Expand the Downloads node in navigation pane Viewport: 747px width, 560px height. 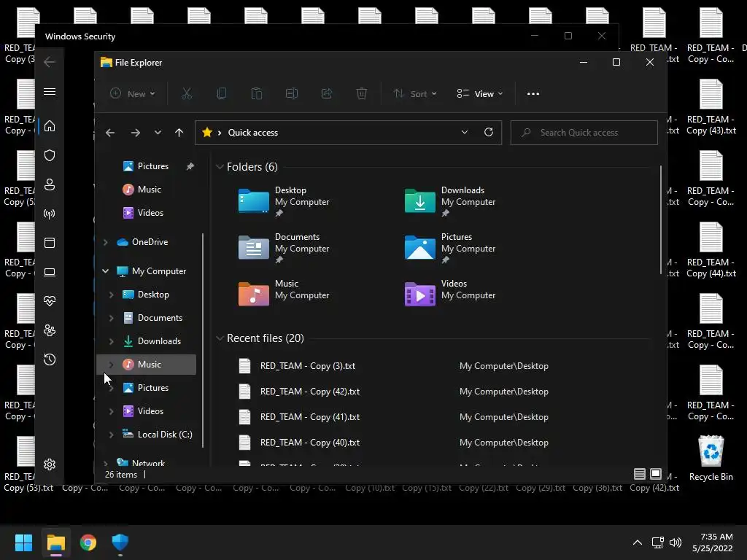(112, 341)
